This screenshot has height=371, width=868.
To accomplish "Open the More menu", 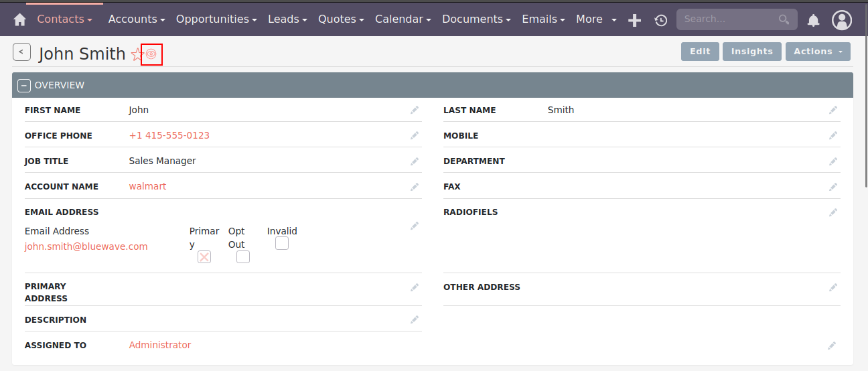I will coord(596,19).
